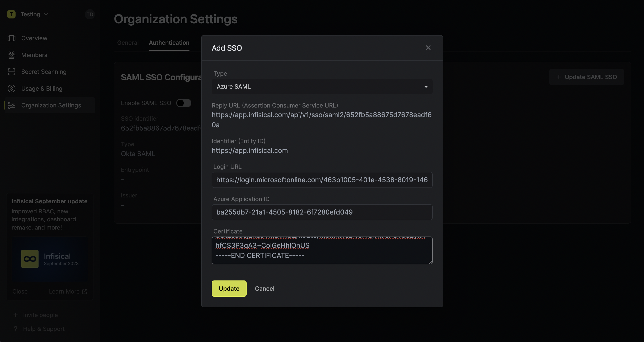
Task: Click the yellow Update button
Action: coord(229,288)
